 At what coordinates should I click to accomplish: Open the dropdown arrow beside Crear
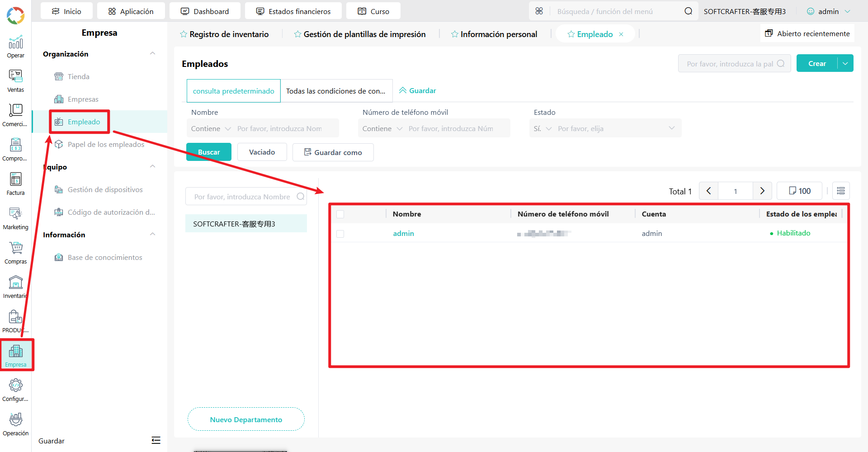[x=845, y=63]
